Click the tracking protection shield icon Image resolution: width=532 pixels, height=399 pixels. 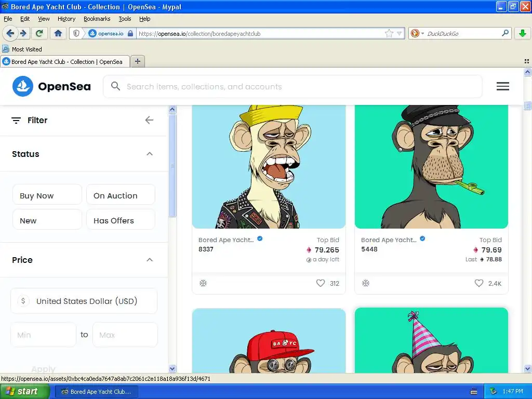coord(77,33)
